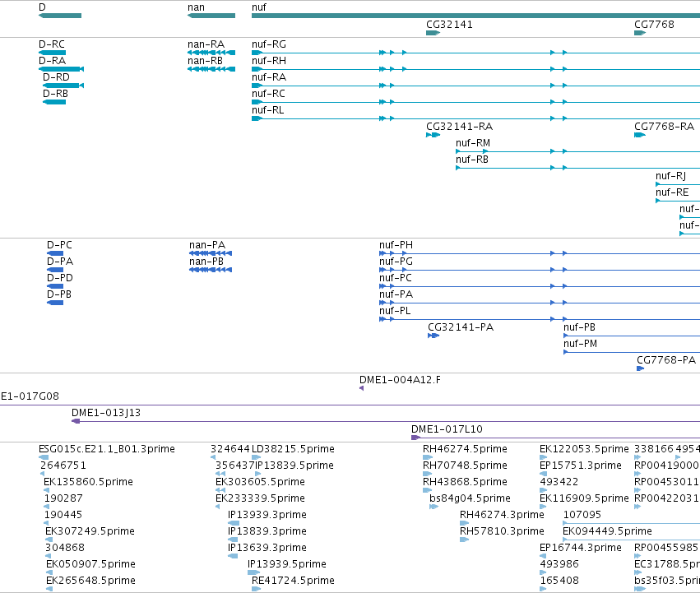The height and width of the screenshot is (593, 700).
Task: Click the EK265648.5prime EST label
Action: click(x=90, y=581)
